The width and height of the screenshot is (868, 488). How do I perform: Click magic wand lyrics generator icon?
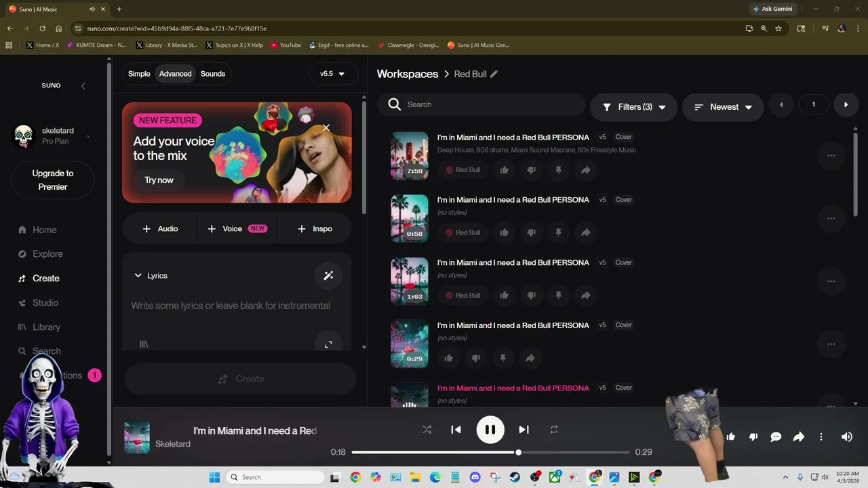(x=328, y=276)
